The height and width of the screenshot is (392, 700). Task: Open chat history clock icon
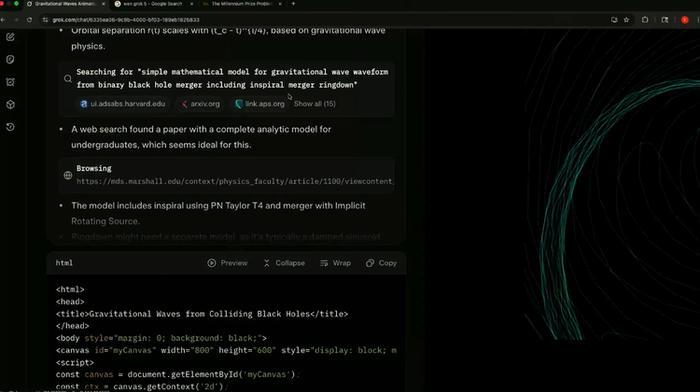[10, 127]
